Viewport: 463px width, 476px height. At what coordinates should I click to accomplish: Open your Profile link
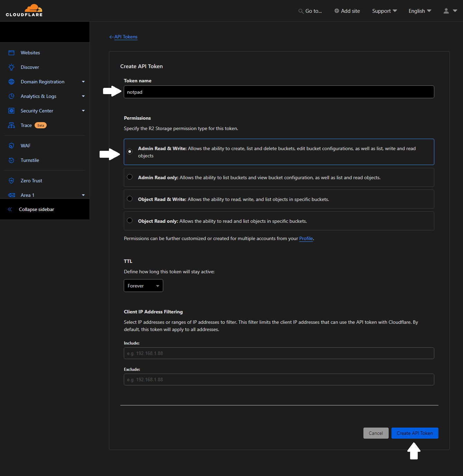(306, 238)
